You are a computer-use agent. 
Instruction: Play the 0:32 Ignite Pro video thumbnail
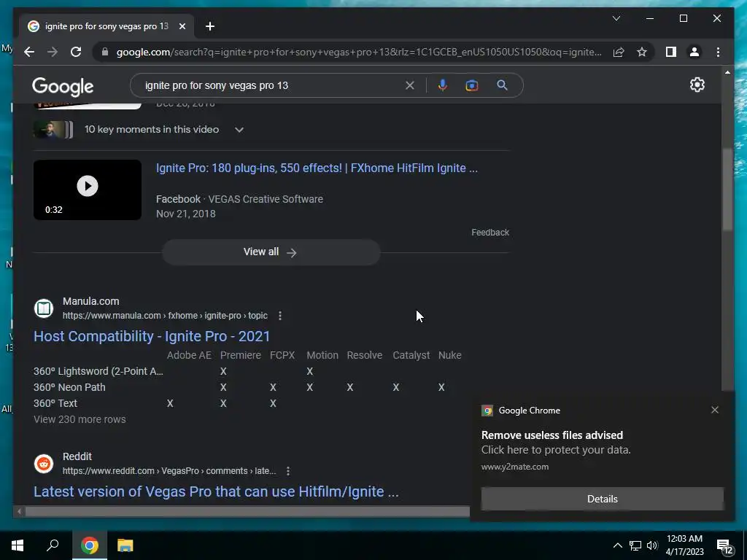point(88,190)
